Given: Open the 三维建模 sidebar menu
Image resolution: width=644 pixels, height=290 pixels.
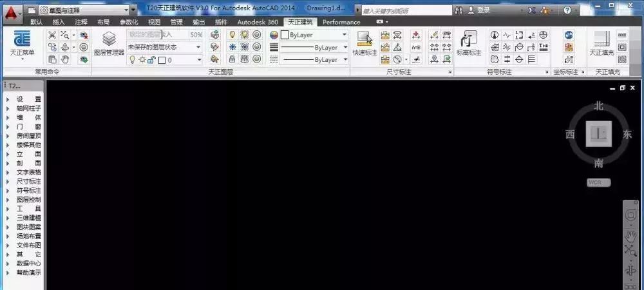Looking at the screenshot, I should (29, 218).
